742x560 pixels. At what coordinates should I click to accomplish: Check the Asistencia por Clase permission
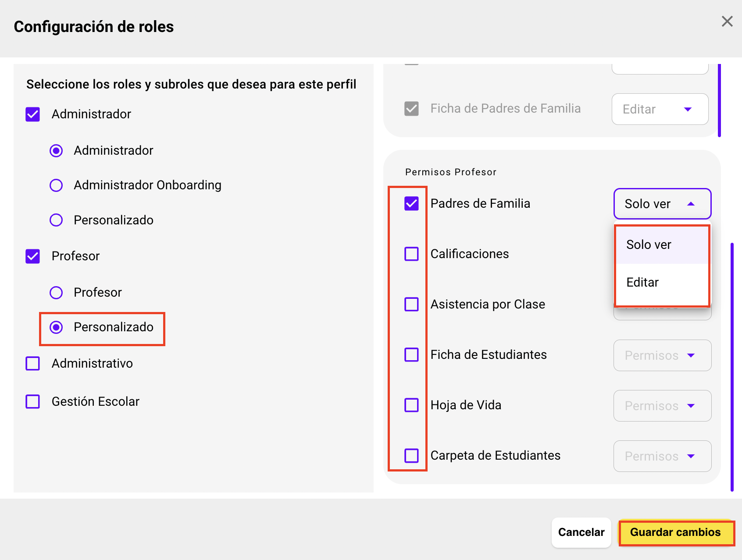click(x=411, y=304)
